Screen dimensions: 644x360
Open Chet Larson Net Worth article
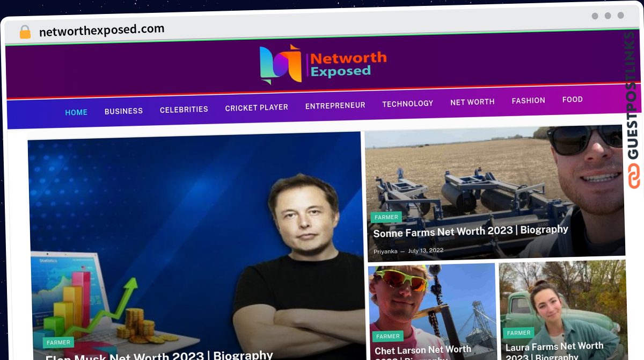point(422,353)
